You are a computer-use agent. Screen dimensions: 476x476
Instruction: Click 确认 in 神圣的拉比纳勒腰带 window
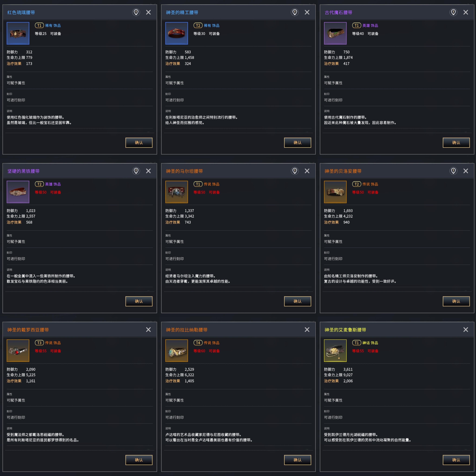(x=298, y=460)
